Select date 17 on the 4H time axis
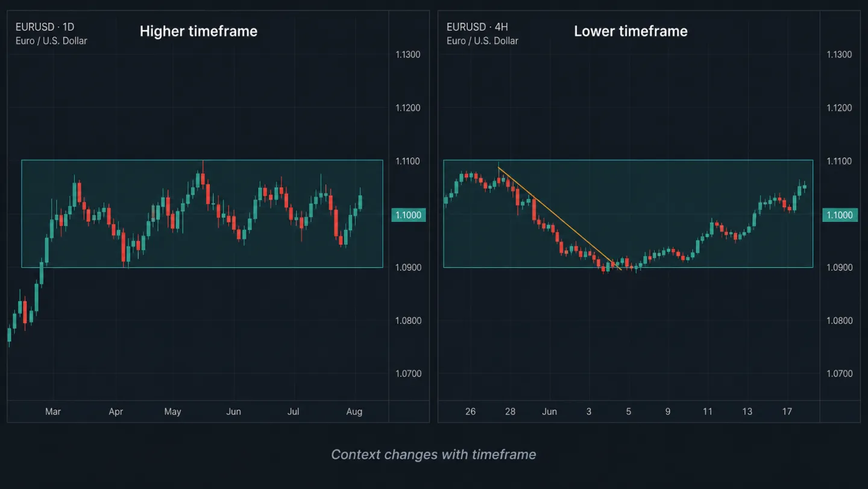 coord(787,412)
